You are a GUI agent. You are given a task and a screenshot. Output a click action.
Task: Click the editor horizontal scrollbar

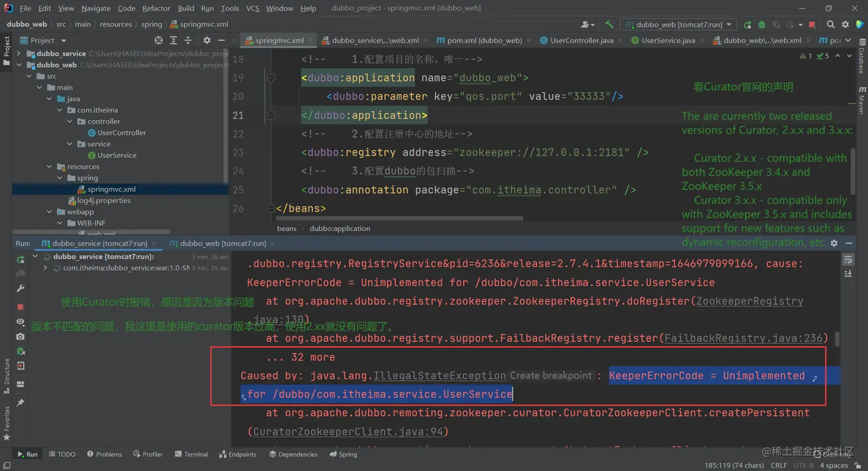tap(399, 219)
